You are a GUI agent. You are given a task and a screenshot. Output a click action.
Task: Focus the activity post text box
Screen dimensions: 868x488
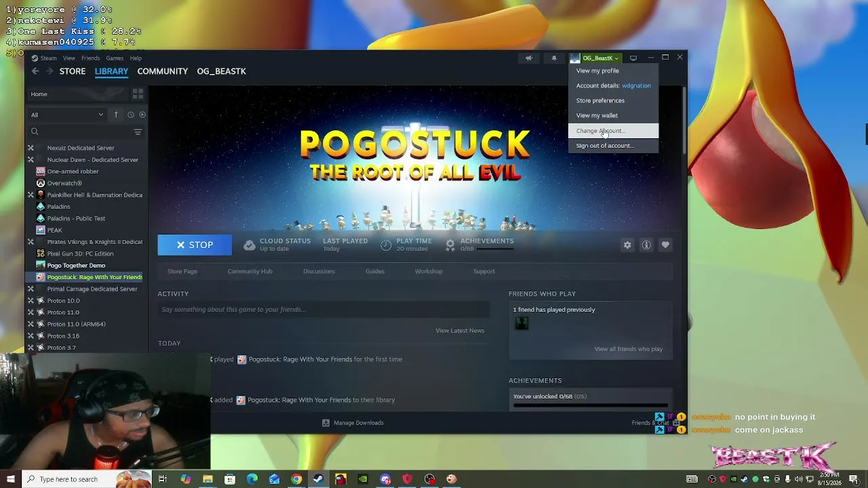323,310
